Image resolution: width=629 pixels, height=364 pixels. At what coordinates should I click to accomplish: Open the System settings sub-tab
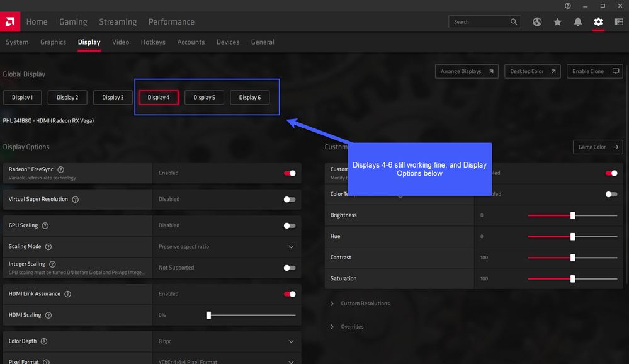(x=17, y=42)
